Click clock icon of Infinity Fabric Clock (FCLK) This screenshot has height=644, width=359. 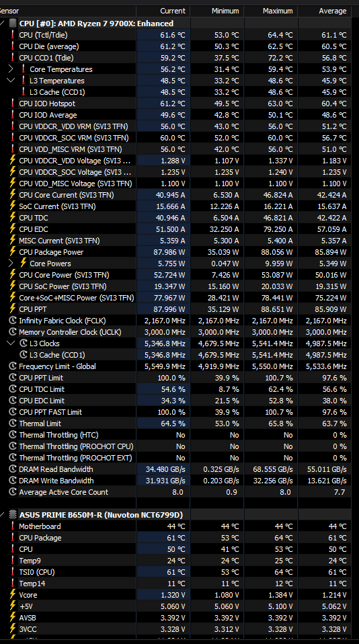[13, 321]
